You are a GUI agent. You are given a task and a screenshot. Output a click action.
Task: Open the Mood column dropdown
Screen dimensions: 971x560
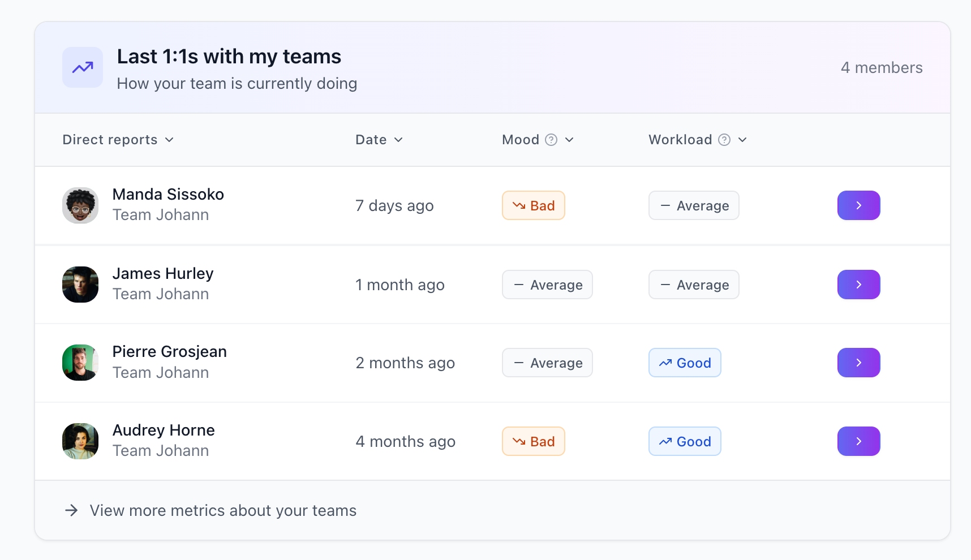(570, 140)
